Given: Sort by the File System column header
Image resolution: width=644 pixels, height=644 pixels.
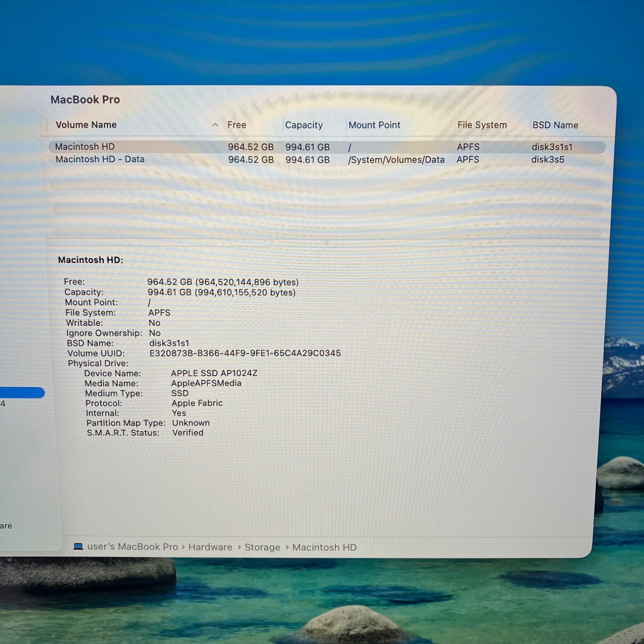Looking at the screenshot, I should 482,125.
